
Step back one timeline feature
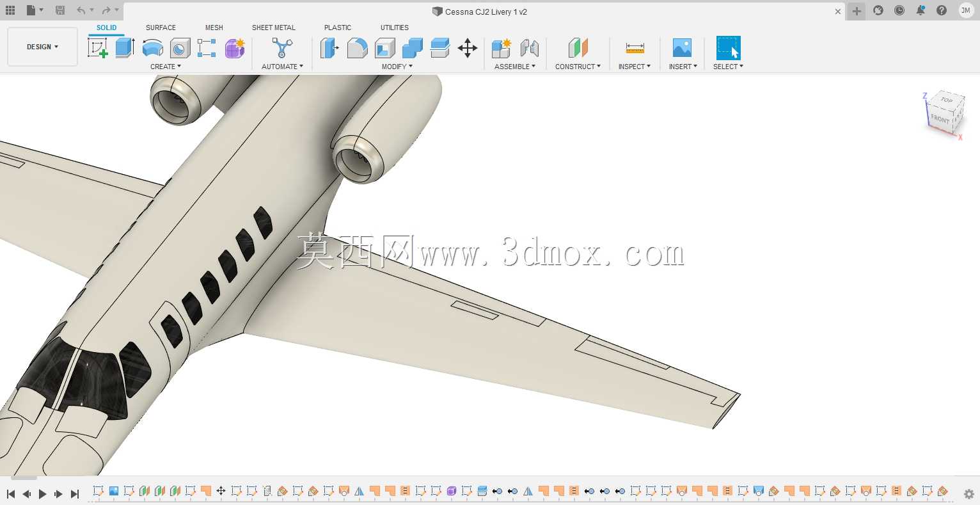point(26,493)
